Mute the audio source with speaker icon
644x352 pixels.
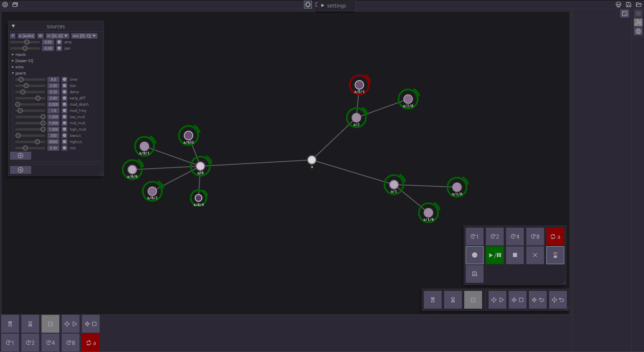coord(41,36)
